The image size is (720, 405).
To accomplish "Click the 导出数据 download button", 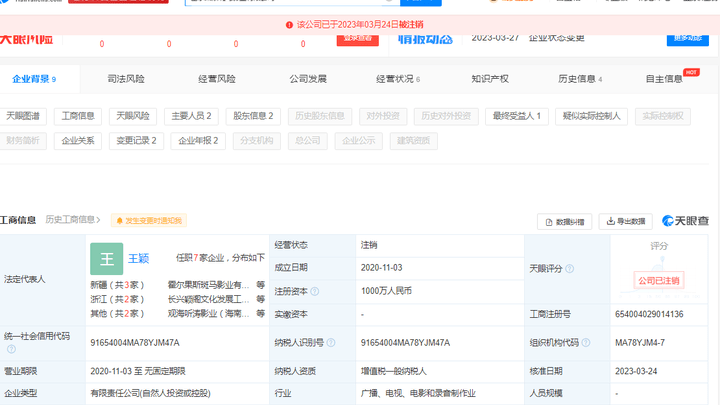I will click(x=626, y=222).
